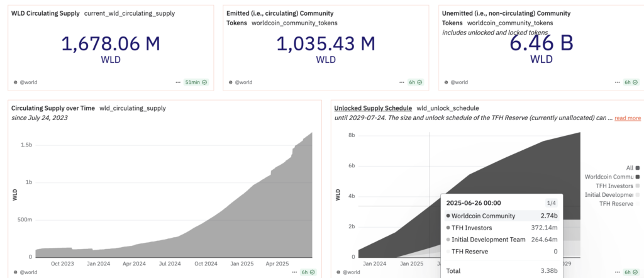Click the 6h refresh badge on Emitted Community Tokens card
Screen dimensions: 644x278
tap(416, 82)
